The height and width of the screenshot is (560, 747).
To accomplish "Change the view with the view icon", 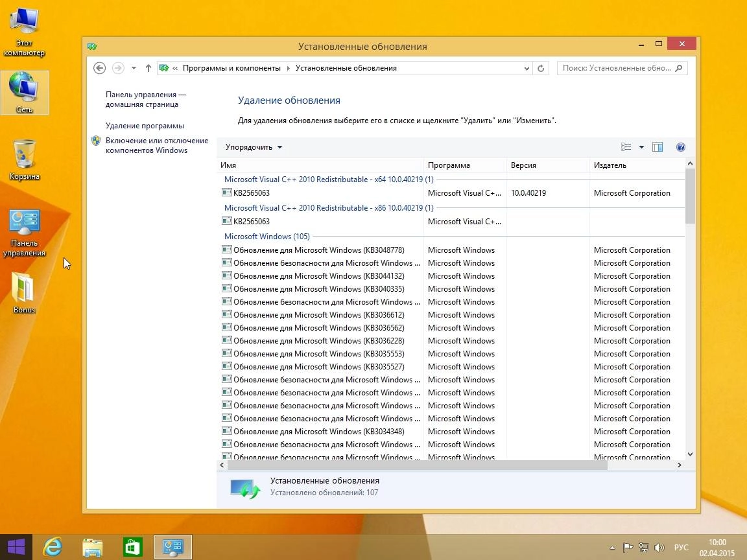I will point(626,147).
